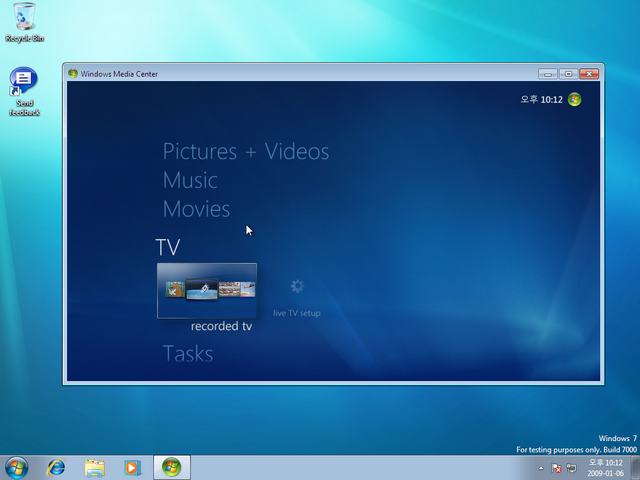The width and height of the screenshot is (640, 480).
Task: Open the Send Feedback desktop shortcut
Action: point(24,91)
